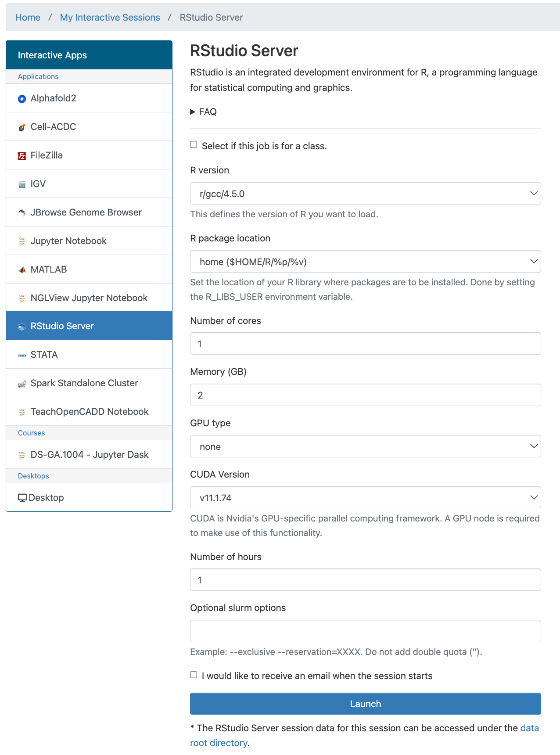Open Jupyter Notebook from the sidebar
Screen dimensions: 560x755
pyautogui.click(x=68, y=241)
